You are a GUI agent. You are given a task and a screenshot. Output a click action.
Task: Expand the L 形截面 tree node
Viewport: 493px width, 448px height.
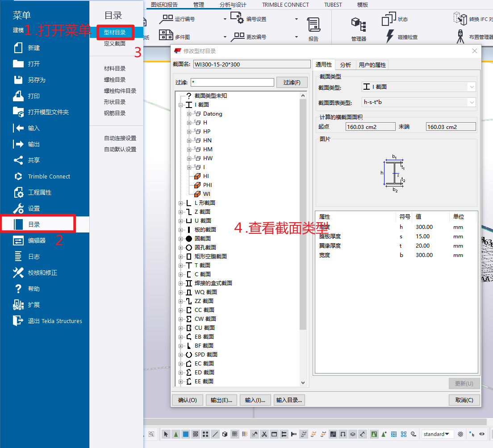[181, 203]
